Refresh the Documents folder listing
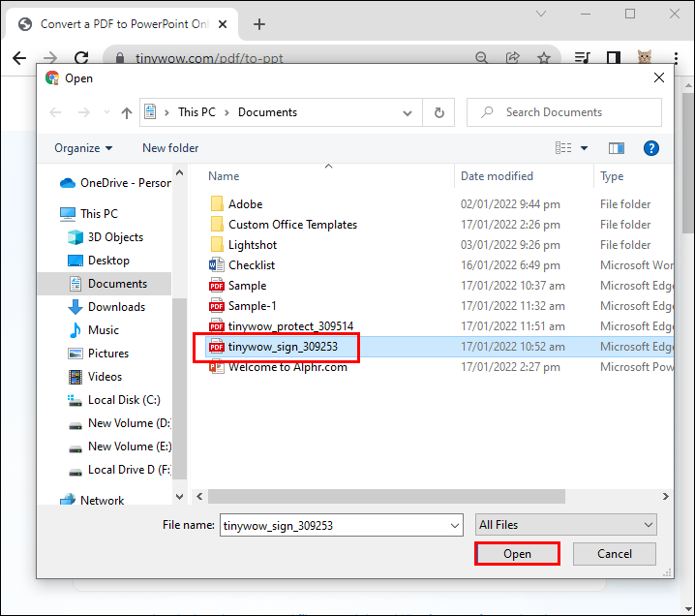Image resolution: width=695 pixels, height=616 pixels. coord(438,112)
